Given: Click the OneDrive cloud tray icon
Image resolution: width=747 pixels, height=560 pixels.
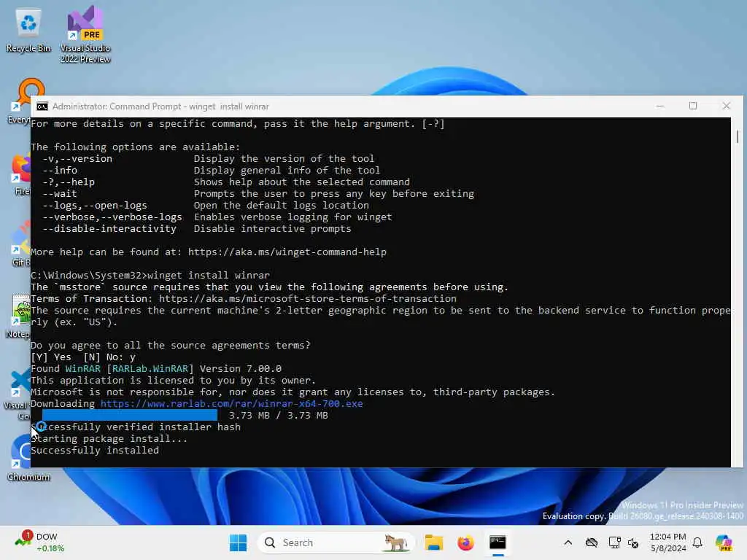Looking at the screenshot, I should pos(591,542).
